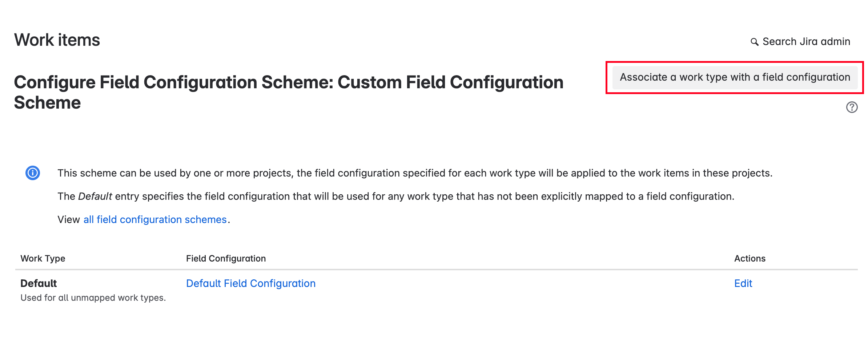Click the Field Configuration column header
868x340 pixels.
pos(226,259)
